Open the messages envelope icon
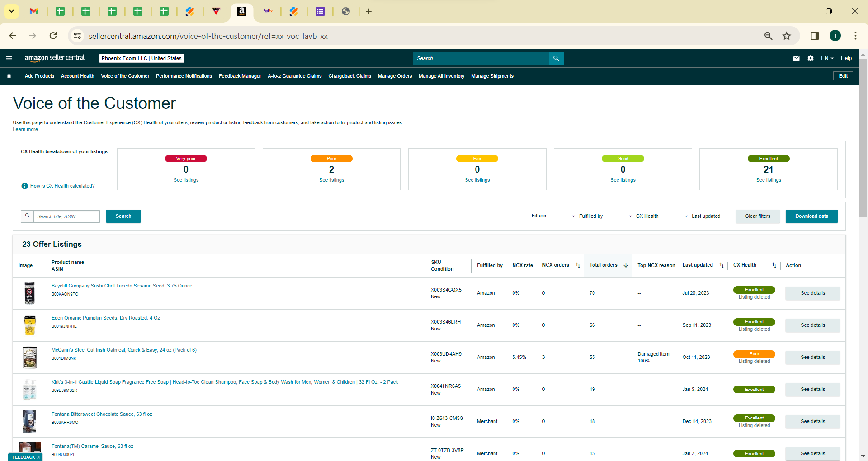 tap(796, 58)
